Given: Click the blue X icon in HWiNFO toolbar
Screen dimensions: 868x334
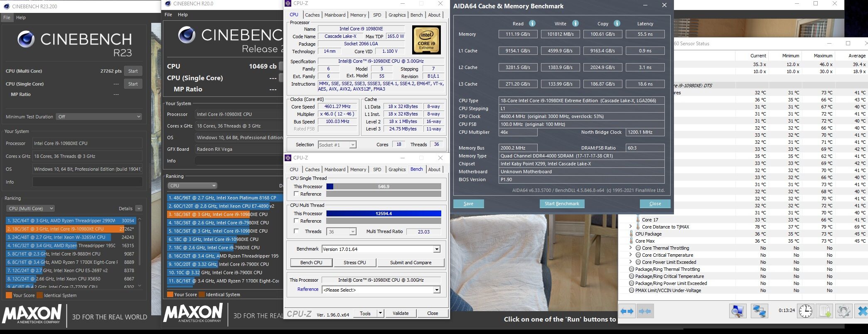Looking at the screenshot, I should coord(862,311).
